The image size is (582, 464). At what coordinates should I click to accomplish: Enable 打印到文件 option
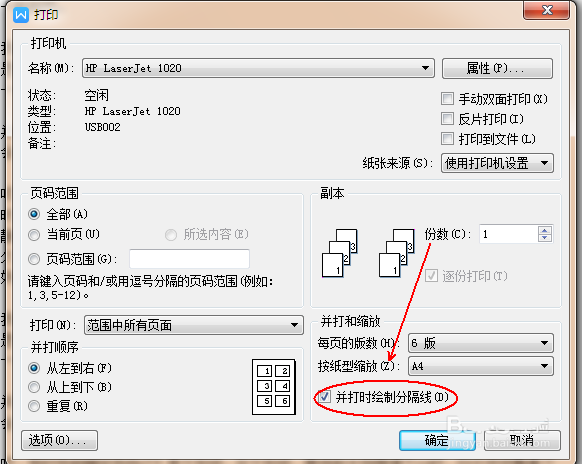pos(447,139)
